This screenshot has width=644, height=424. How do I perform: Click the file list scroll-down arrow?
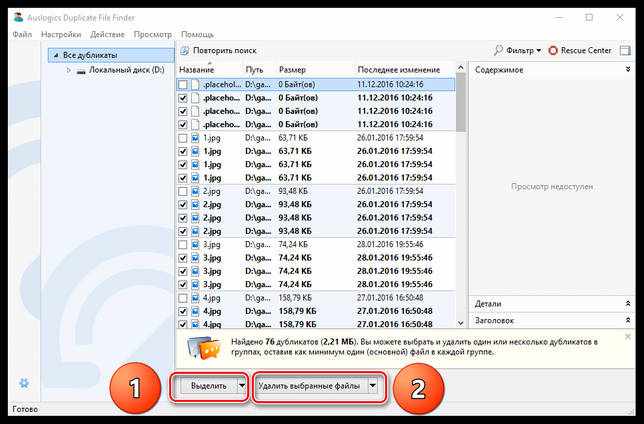[461, 323]
